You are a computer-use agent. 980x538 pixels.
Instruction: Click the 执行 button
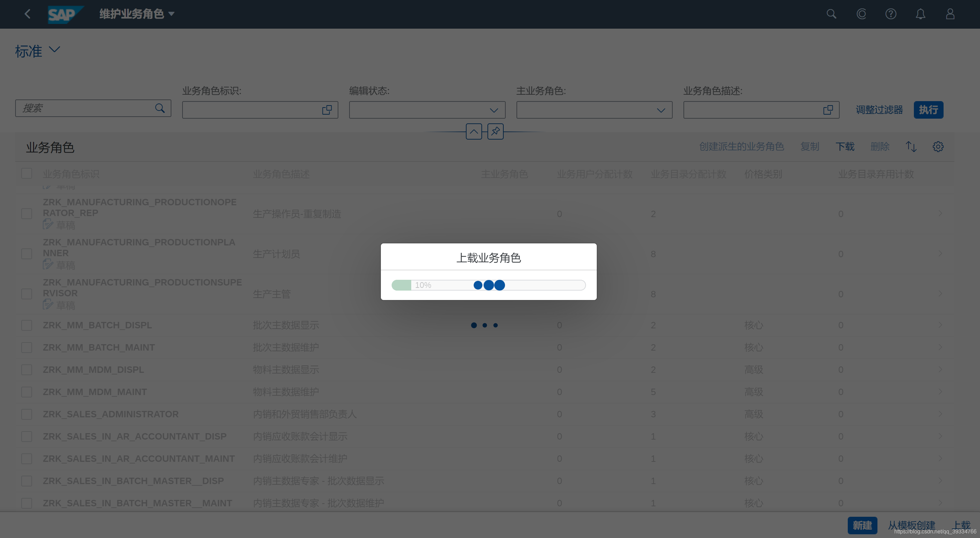click(928, 110)
